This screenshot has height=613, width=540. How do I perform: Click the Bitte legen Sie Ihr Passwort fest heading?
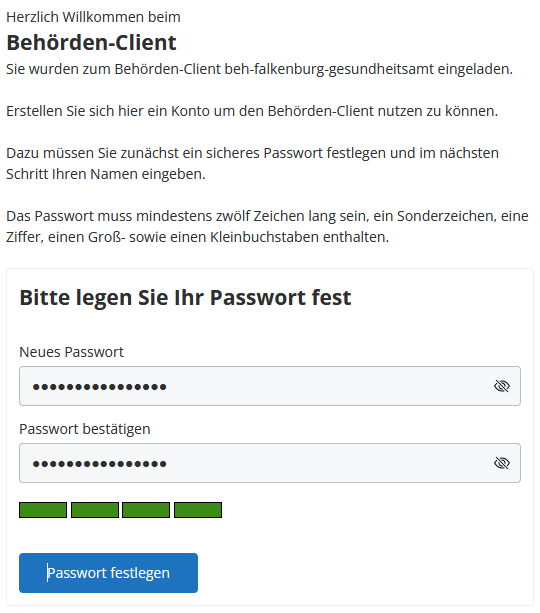[185, 298]
